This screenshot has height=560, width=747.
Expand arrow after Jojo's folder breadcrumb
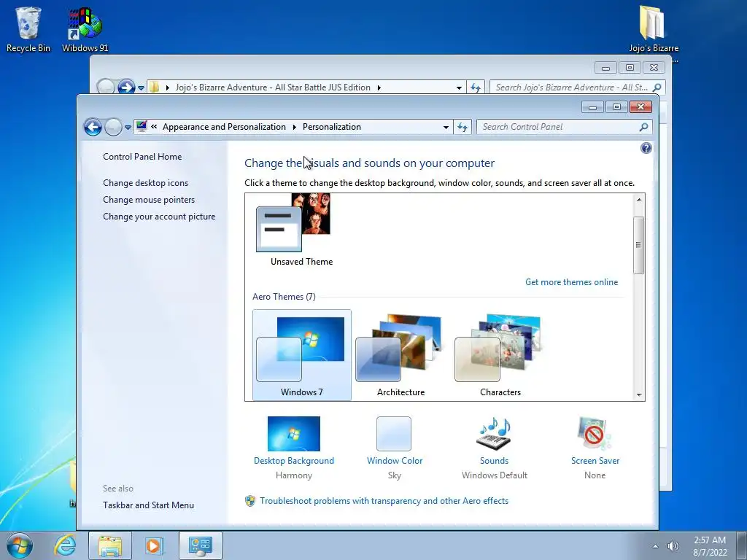(x=379, y=87)
